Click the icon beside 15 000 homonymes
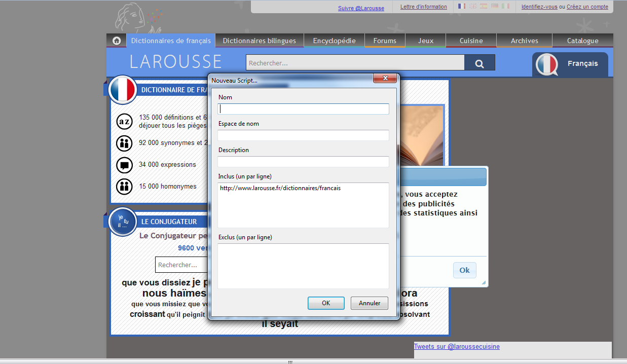Viewport: 627px width, 364px height. [124, 187]
